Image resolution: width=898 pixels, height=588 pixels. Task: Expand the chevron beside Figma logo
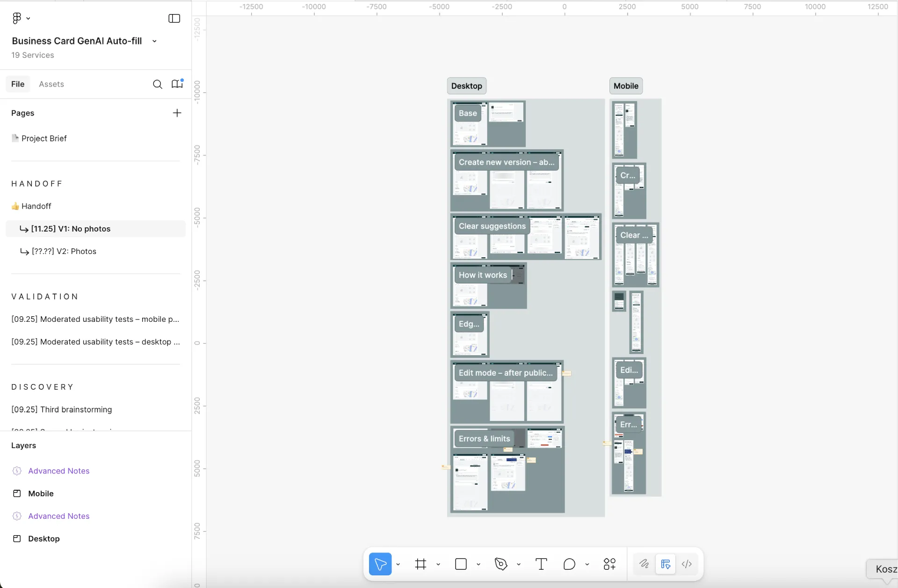28,19
